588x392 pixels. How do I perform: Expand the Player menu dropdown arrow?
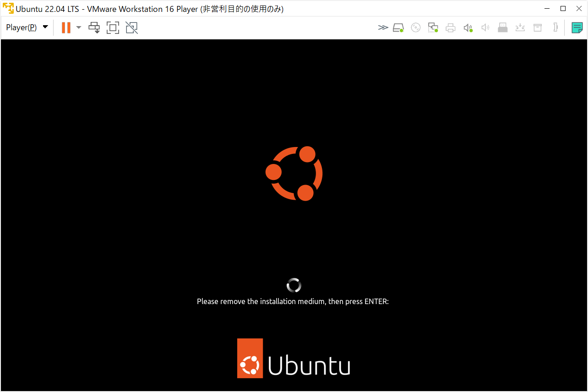click(x=45, y=27)
